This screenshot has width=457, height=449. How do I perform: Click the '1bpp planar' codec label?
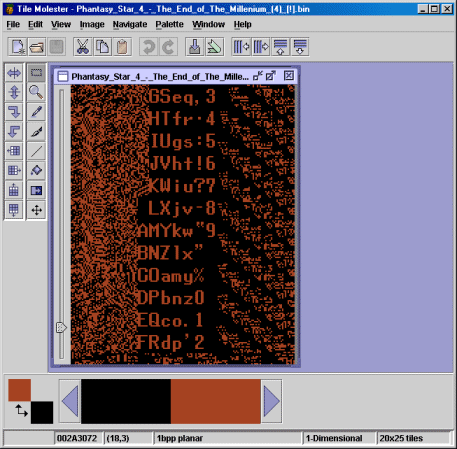[x=180, y=438]
